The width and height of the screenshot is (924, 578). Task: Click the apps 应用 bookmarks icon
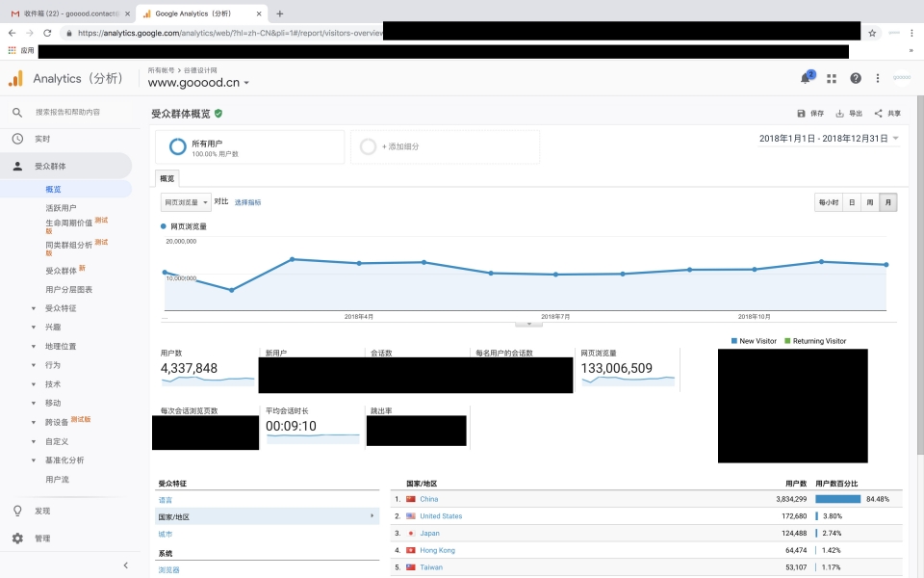pos(12,51)
